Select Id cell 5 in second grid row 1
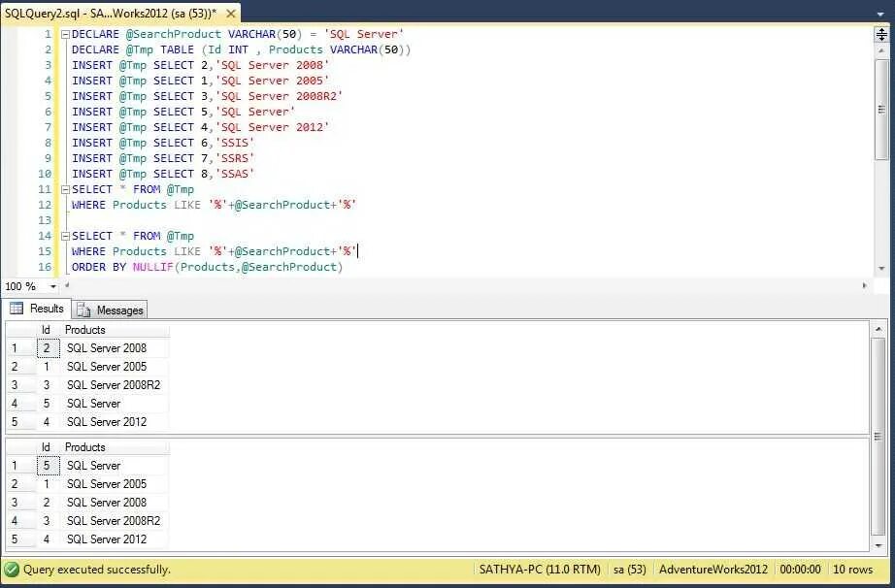The image size is (895, 588). tap(48, 466)
